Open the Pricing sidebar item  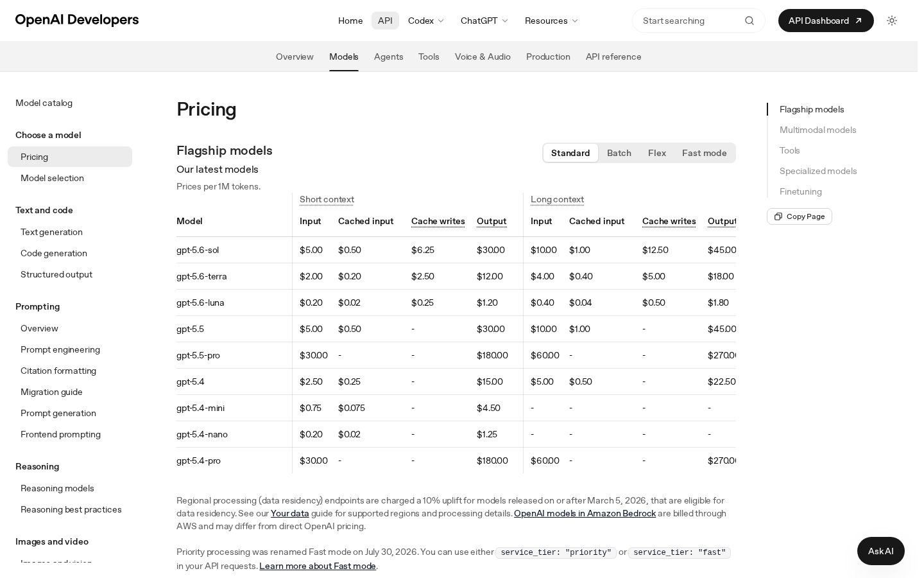coord(70,157)
